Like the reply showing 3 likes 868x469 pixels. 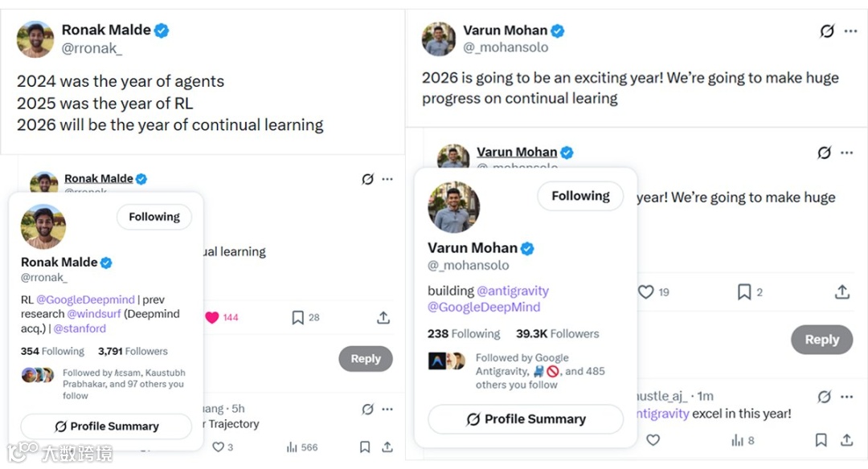pos(218,447)
